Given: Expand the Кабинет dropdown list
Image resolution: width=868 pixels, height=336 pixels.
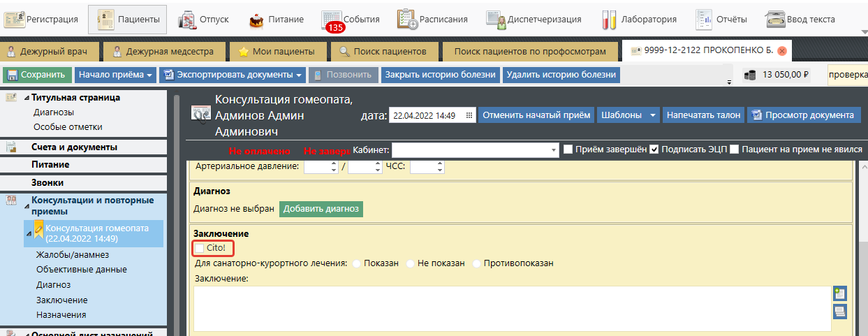Looking at the screenshot, I should (x=554, y=149).
